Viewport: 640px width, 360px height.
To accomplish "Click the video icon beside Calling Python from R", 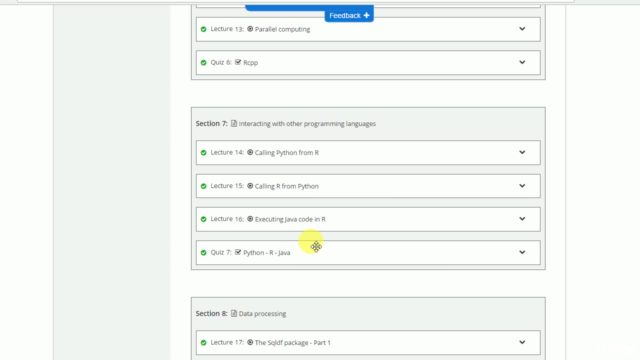I will click(250, 152).
